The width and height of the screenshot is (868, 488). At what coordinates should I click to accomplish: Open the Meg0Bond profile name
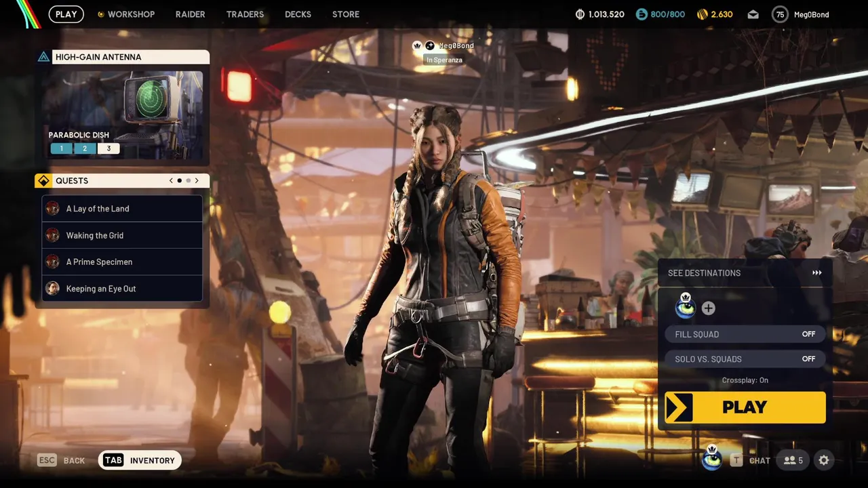(810, 14)
